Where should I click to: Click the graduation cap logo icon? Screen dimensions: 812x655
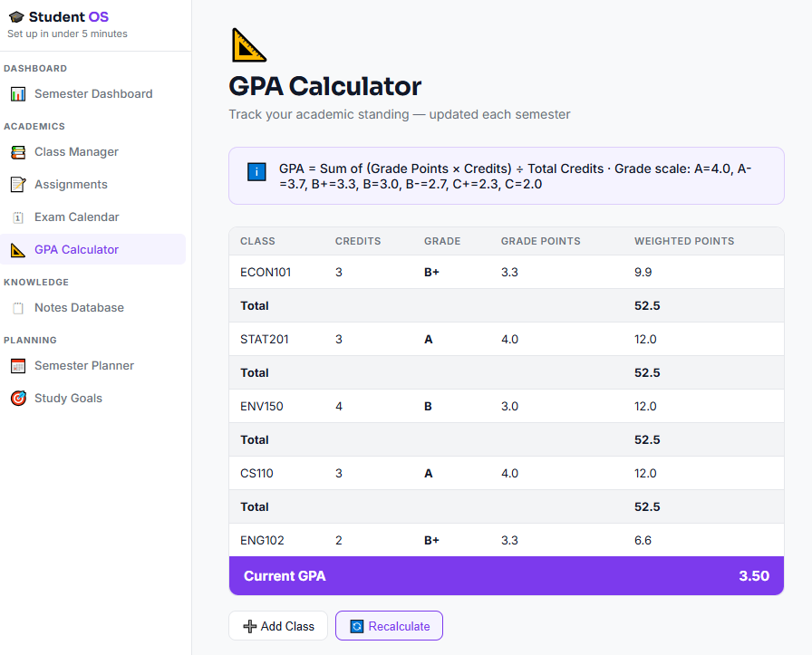[16, 17]
